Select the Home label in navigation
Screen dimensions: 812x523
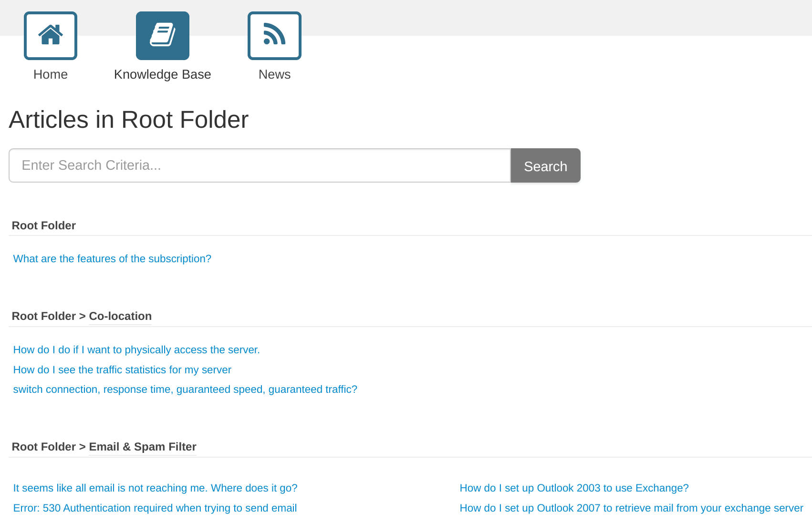pyautogui.click(x=51, y=74)
